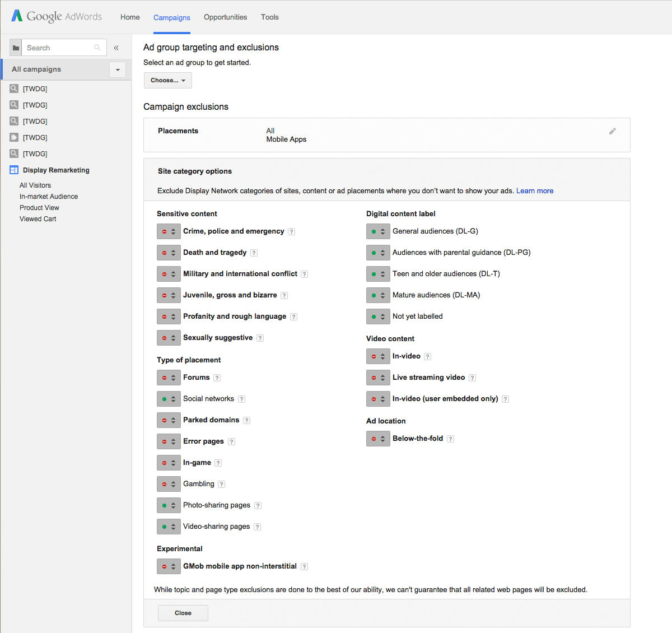Toggle Mature audiences (DL-MA) status
The height and width of the screenshot is (633, 672).
pyautogui.click(x=378, y=295)
